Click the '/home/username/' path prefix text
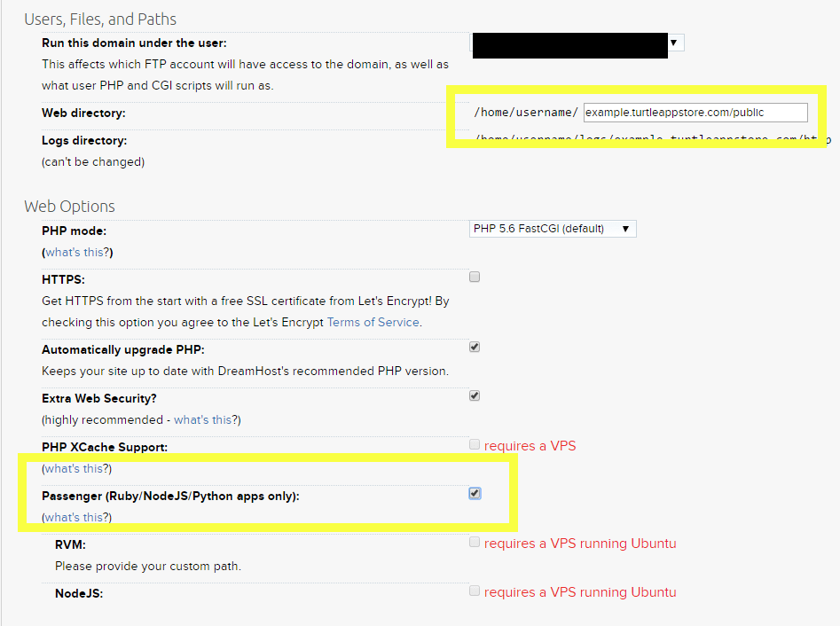The height and width of the screenshot is (626, 840). point(525,113)
